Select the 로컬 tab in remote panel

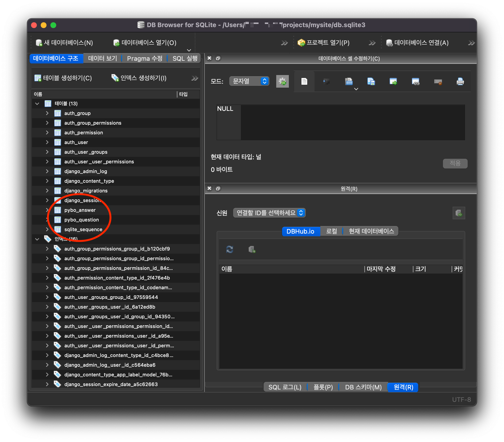click(x=331, y=231)
